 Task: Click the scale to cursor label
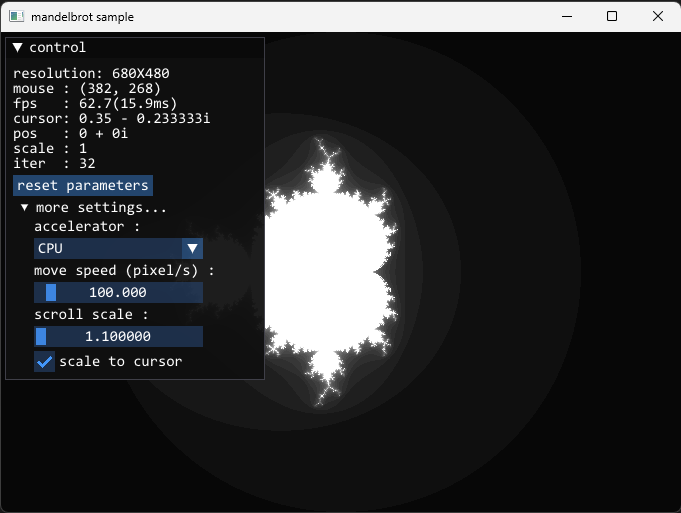coord(120,362)
